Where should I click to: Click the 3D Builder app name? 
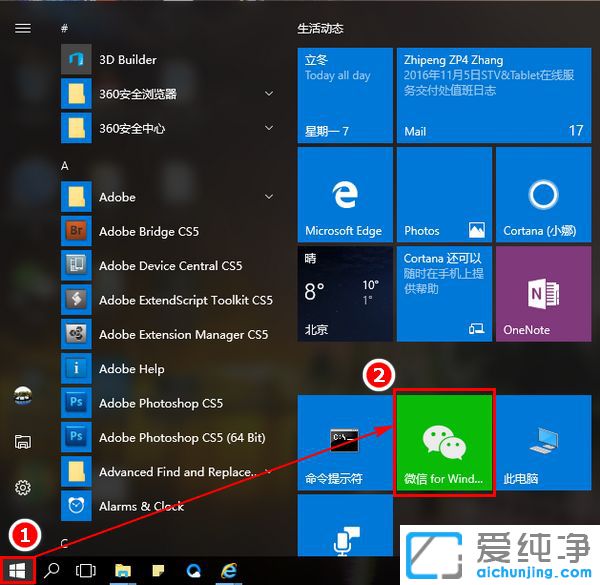[x=128, y=59]
